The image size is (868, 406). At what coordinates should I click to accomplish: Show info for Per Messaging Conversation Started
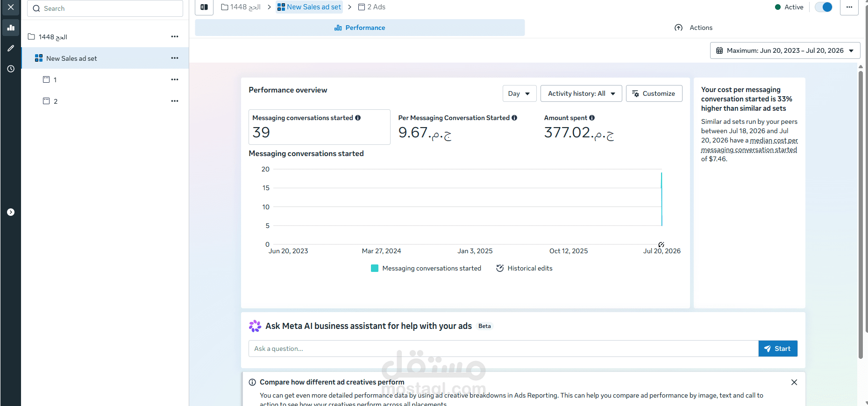(514, 118)
